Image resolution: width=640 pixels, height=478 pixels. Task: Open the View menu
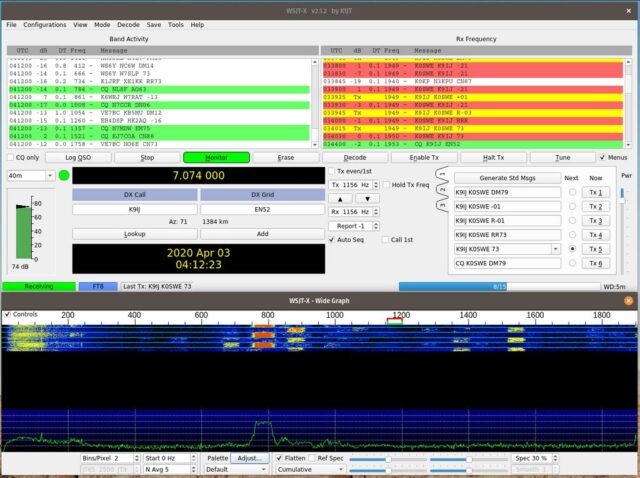(x=80, y=25)
